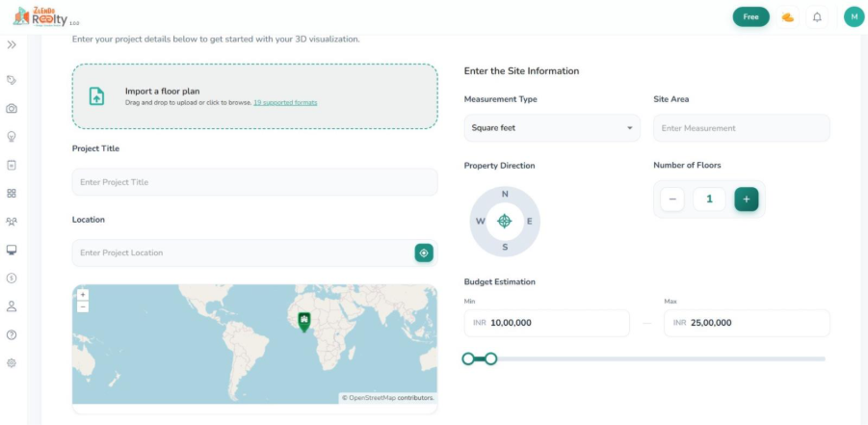This screenshot has height=425, width=868.
Task: Click the floor plan upload file icon
Action: tap(97, 95)
